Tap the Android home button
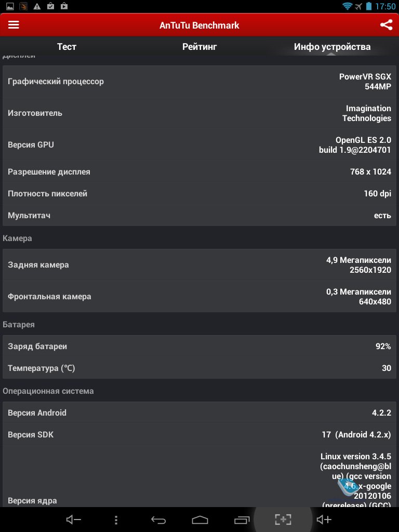 (x=200, y=520)
